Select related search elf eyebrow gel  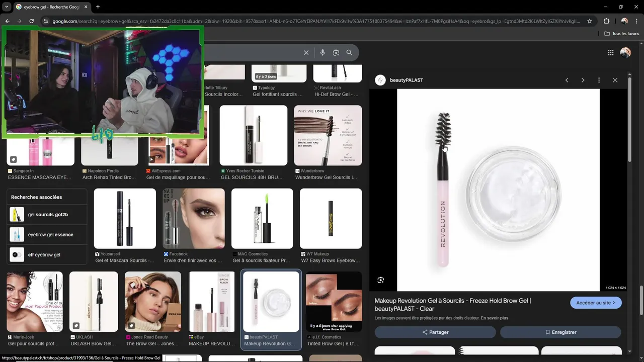47,255
